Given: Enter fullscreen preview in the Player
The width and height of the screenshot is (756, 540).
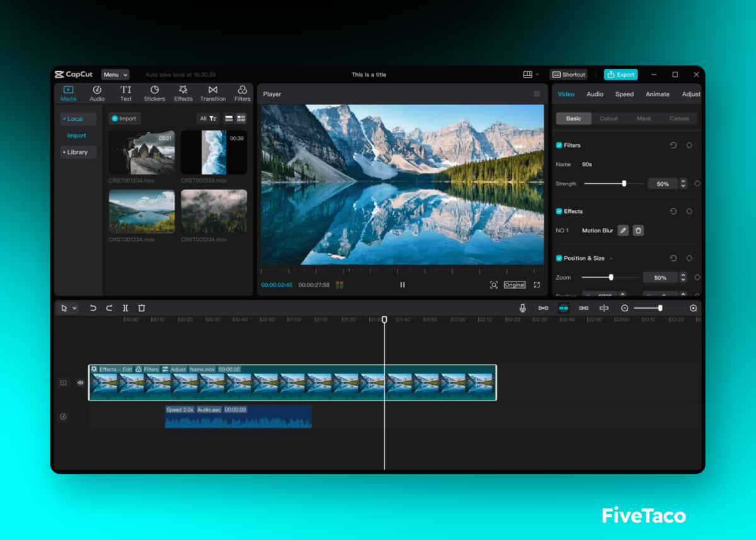Looking at the screenshot, I should (537, 285).
